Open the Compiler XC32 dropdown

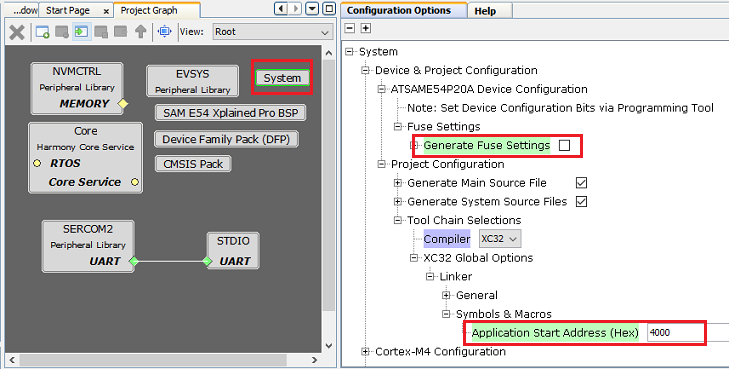[x=500, y=239]
